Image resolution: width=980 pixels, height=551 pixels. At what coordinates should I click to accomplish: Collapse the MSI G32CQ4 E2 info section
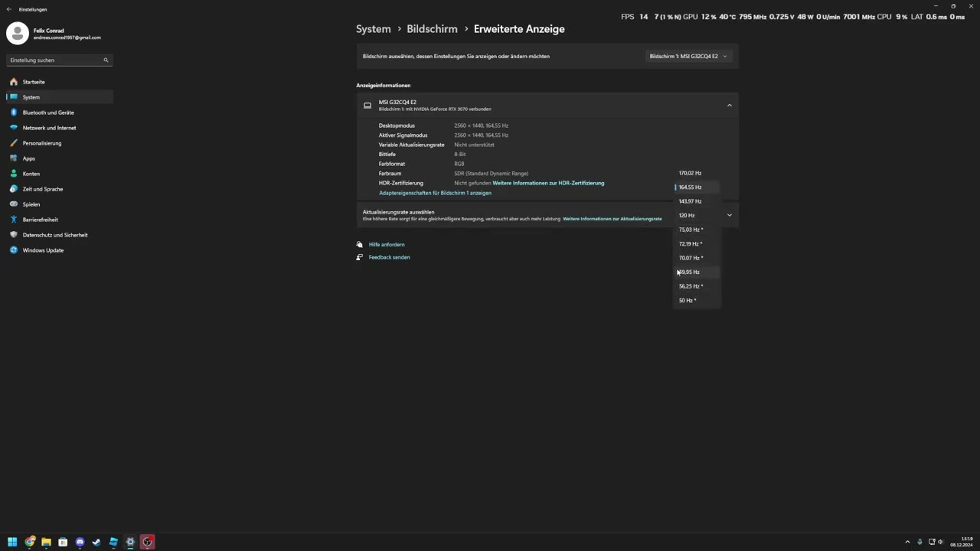tap(729, 106)
